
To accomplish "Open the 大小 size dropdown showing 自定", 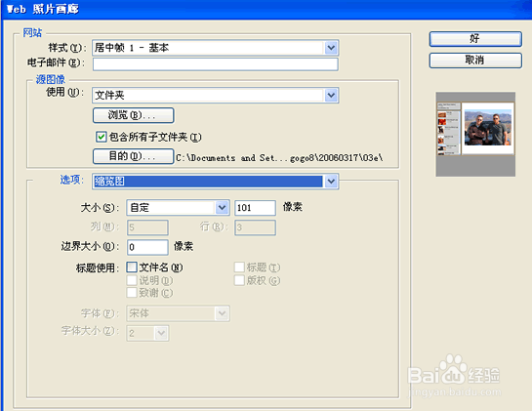I will 178,207.
